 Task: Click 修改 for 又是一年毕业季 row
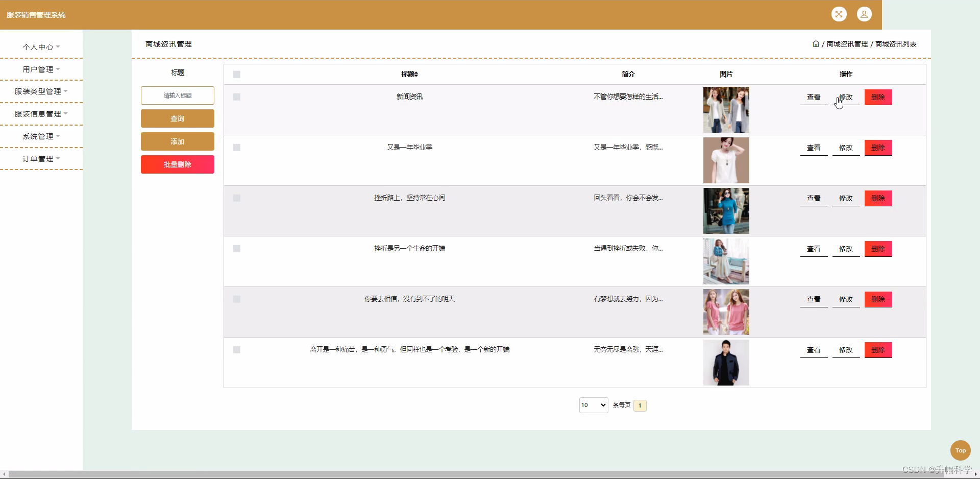[x=846, y=148]
